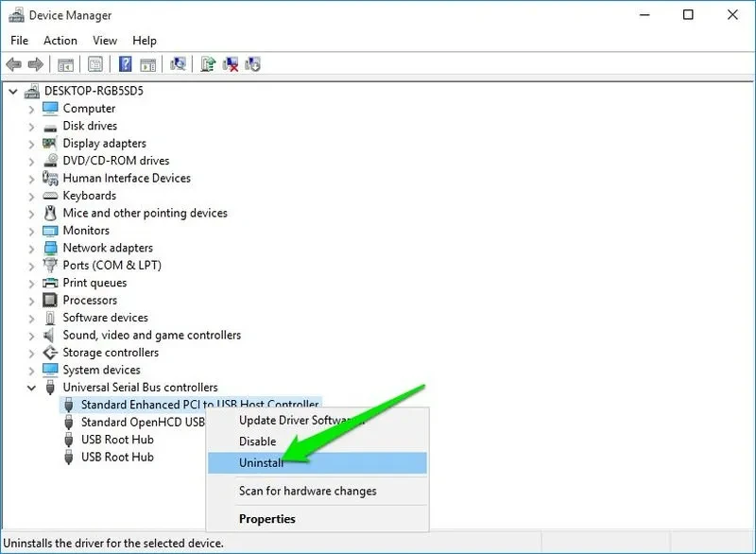Expand the Disk drives category
Image resolution: width=756 pixels, height=554 pixels.
tap(31, 126)
